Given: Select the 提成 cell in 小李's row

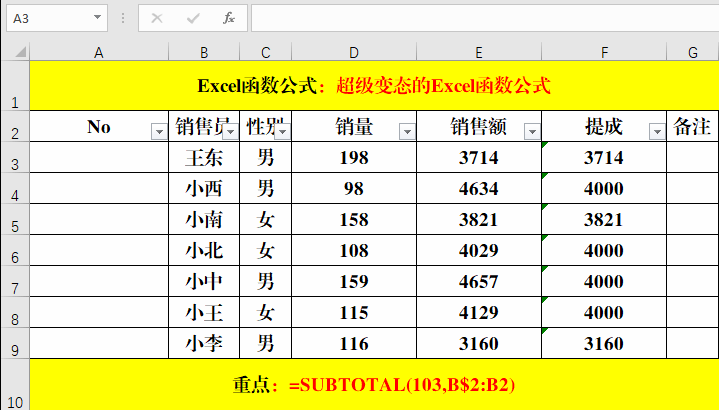Looking at the screenshot, I should point(604,343).
